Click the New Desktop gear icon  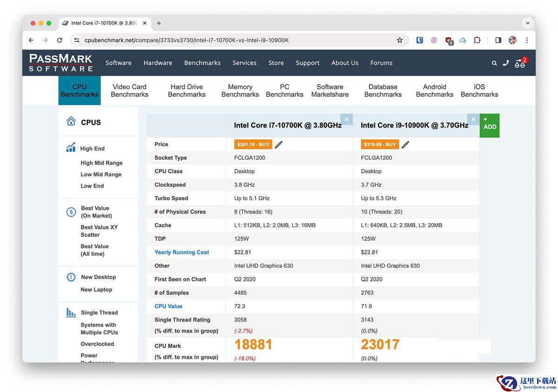71,277
